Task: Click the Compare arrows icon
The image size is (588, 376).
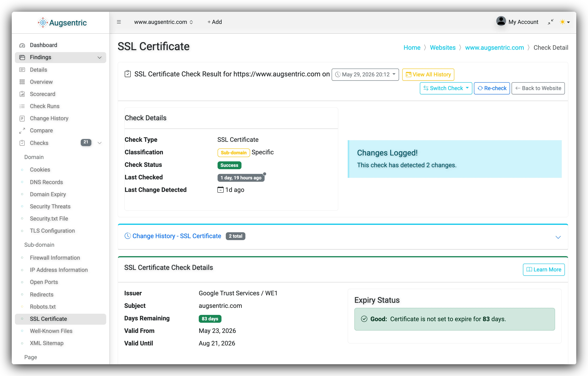Action: (x=22, y=131)
